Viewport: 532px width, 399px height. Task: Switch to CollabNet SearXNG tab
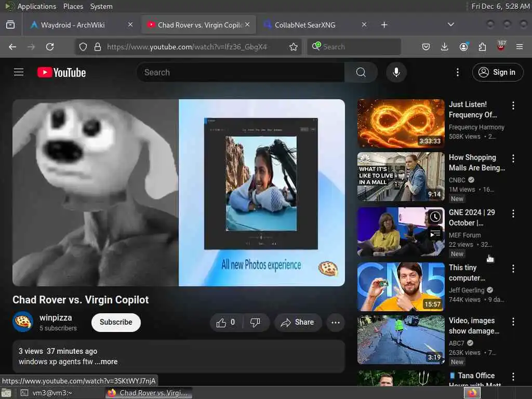tap(315, 25)
